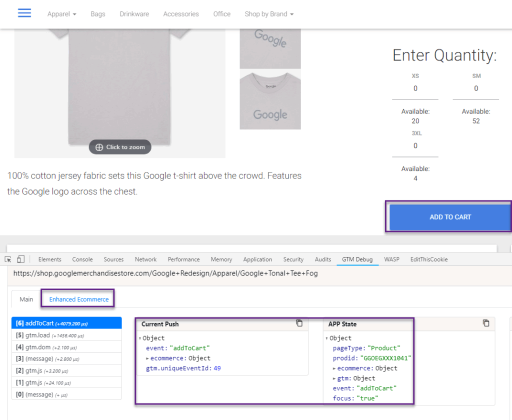Click the Current Push panel header
The height and width of the screenshot is (420, 512).
222,324
